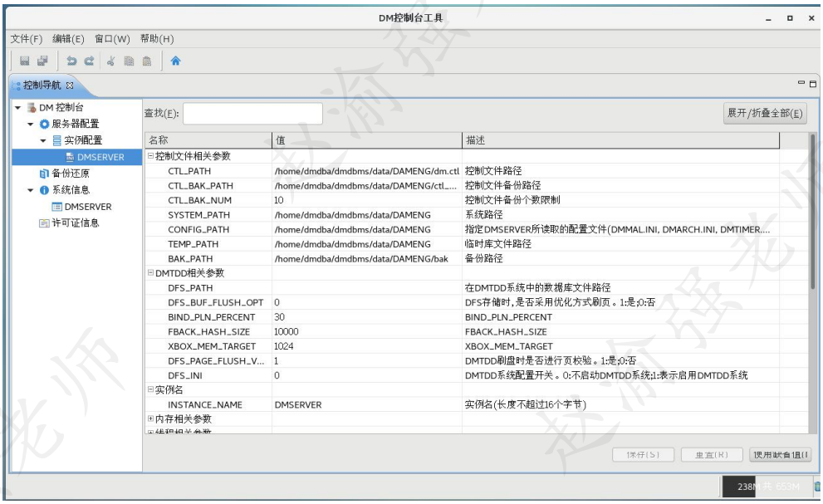823x504 pixels.
Task: Open the 窗口(W) menu
Action: click(112, 39)
